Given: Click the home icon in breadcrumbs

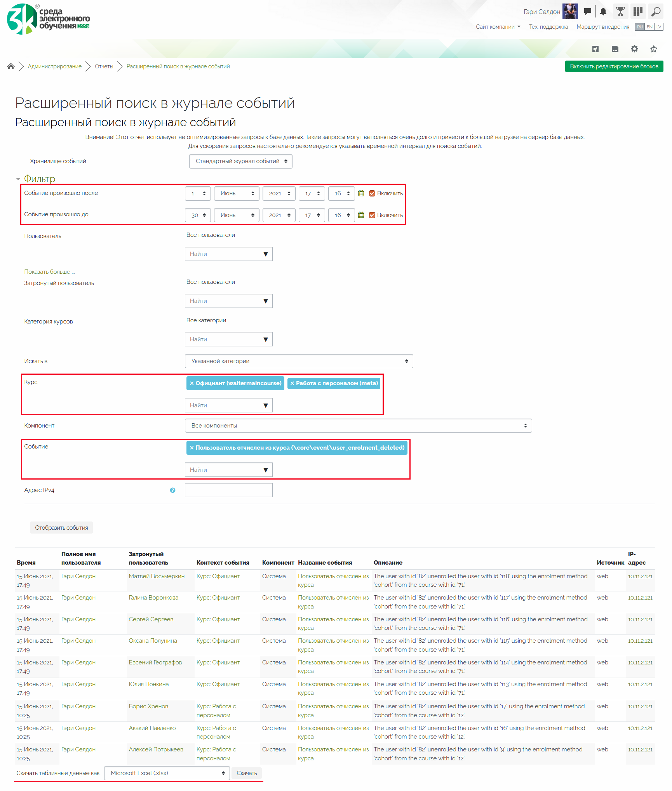Looking at the screenshot, I should [11, 66].
